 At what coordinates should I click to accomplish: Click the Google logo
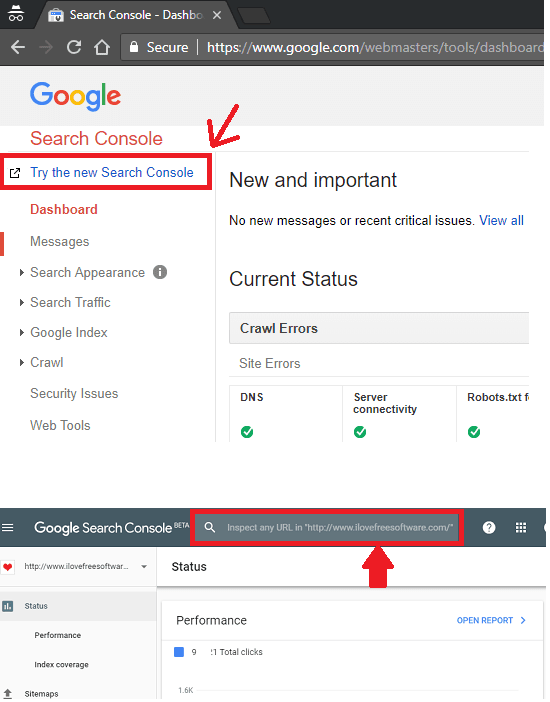click(75, 96)
